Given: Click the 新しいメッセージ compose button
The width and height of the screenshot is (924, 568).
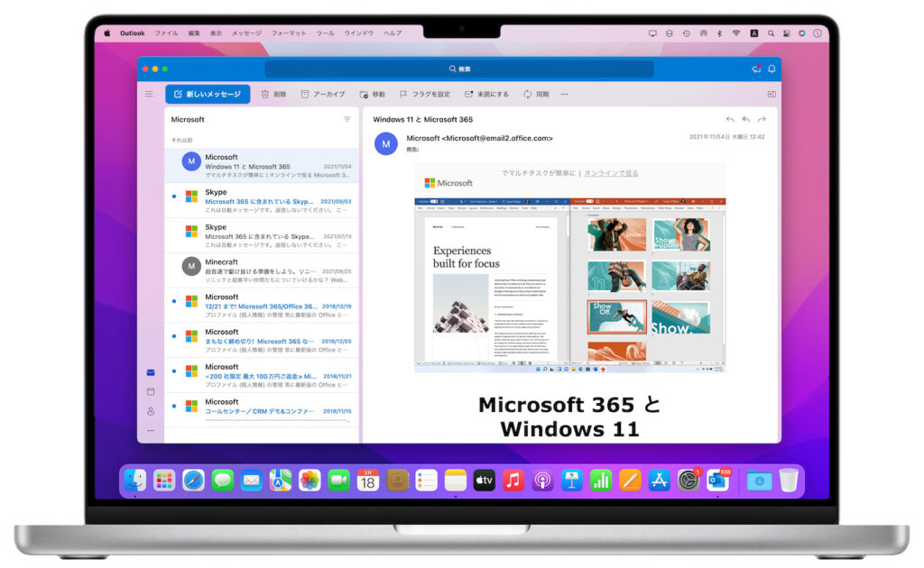Looking at the screenshot, I should click(x=208, y=94).
